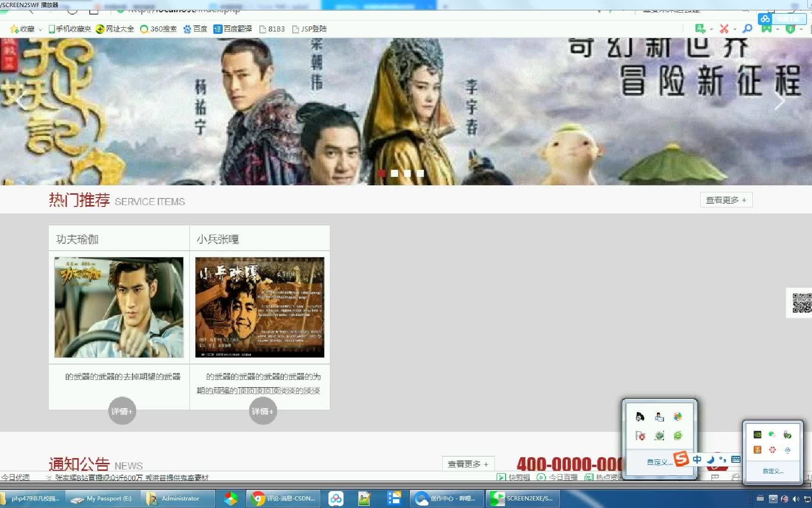The width and height of the screenshot is (812, 508).
Task: Expand the yuan wallet dropdown arrow
Action: click(801, 30)
